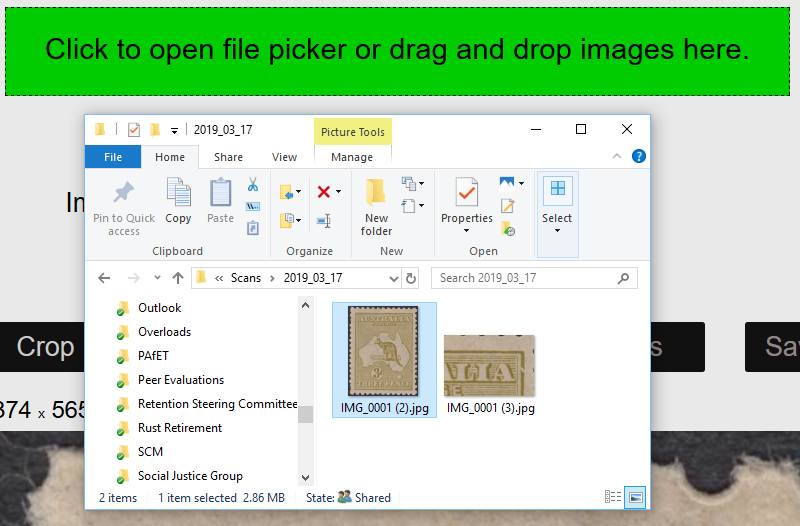The image size is (800, 526).
Task: Collapse the ribbon with chevron
Action: [616, 156]
